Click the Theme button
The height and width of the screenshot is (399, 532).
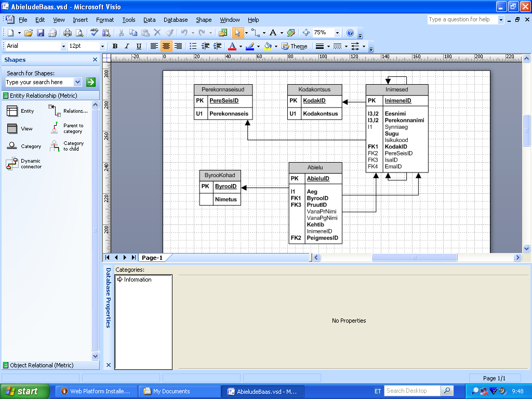[x=295, y=46]
